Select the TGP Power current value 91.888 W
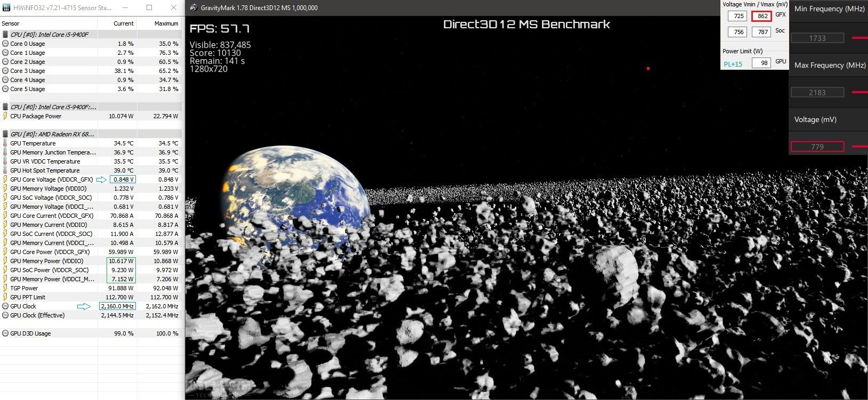Image resolution: width=868 pixels, height=400 pixels. [x=121, y=288]
